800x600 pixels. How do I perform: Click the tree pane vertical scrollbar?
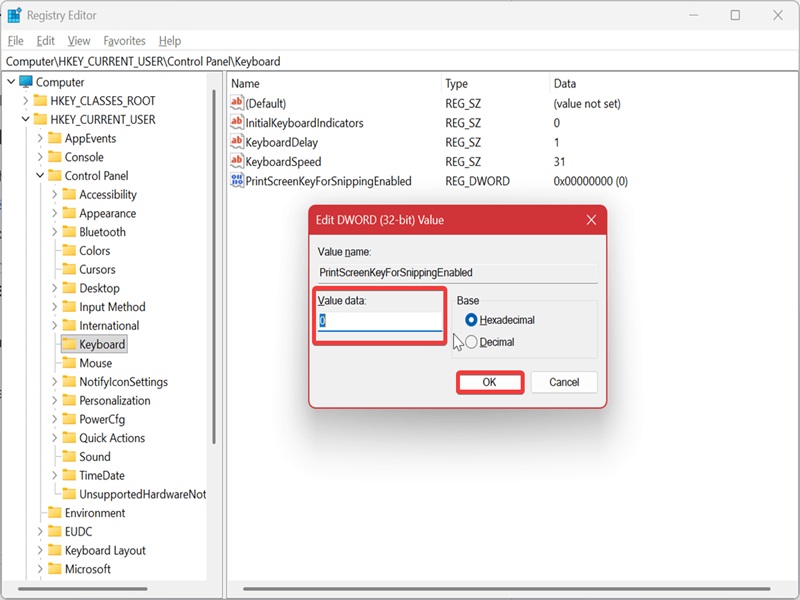click(214, 265)
